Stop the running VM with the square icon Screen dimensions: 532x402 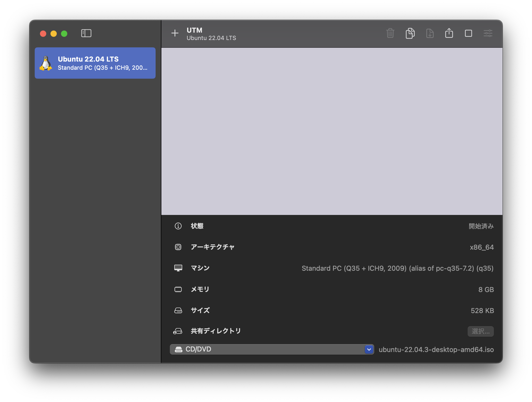coord(469,33)
